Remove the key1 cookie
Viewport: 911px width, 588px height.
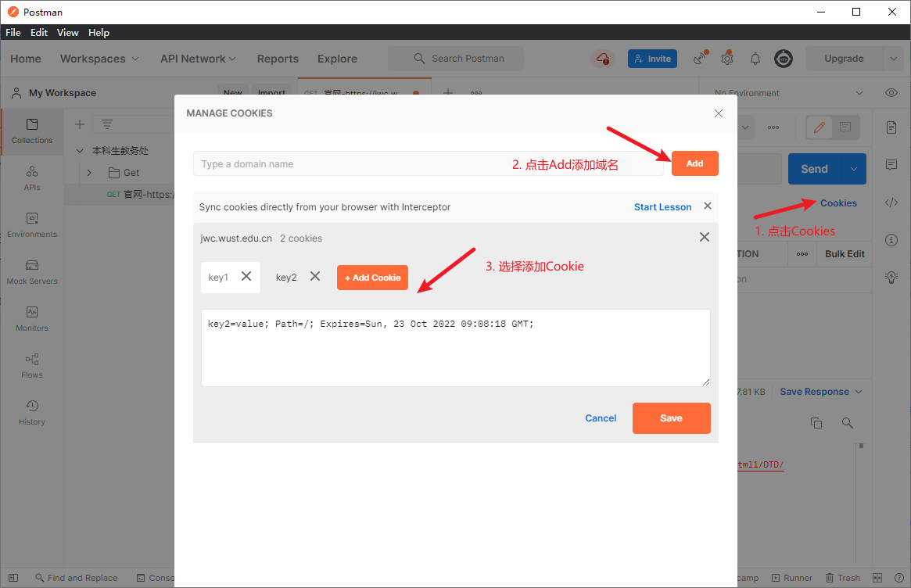pyautogui.click(x=246, y=276)
